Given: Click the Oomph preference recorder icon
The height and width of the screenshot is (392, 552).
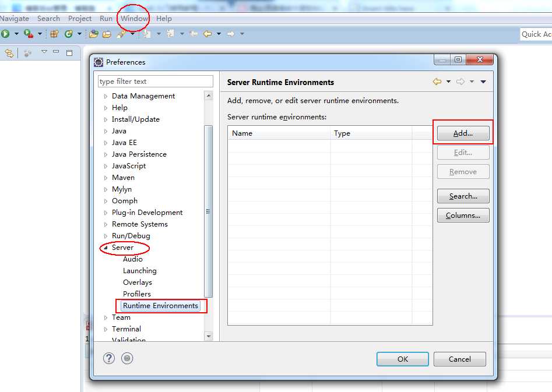Looking at the screenshot, I should (x=127, y=358).
